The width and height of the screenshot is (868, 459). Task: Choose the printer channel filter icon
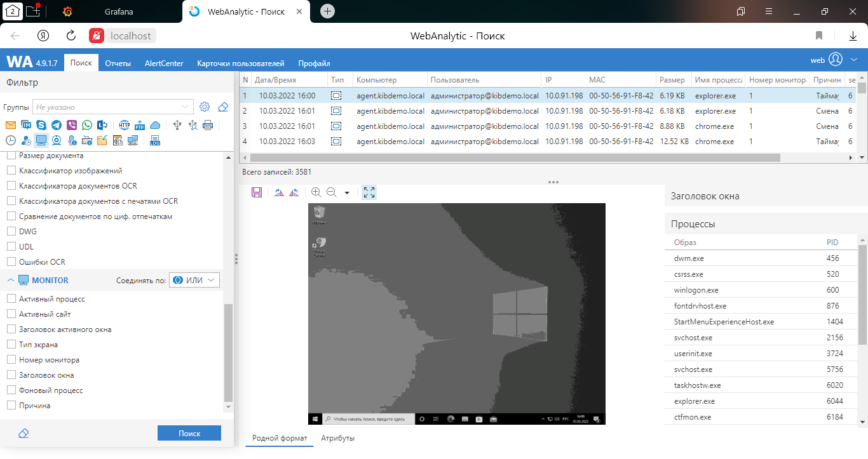click(208, 125)
